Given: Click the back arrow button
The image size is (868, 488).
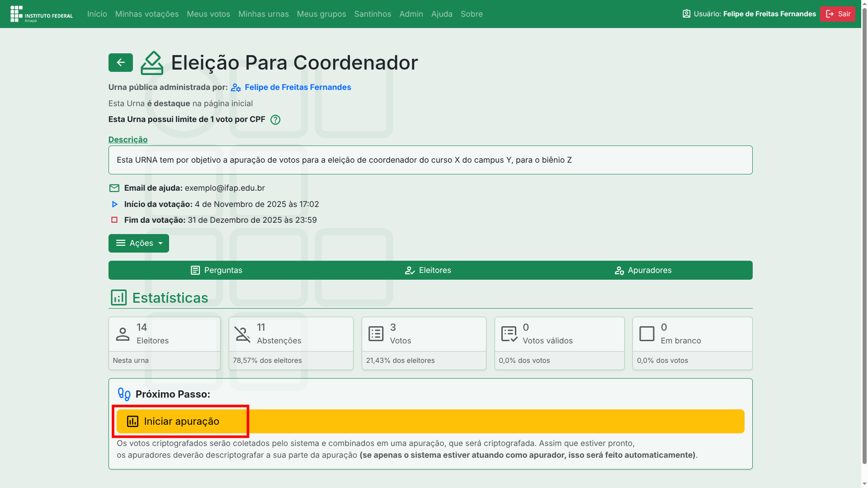Looking at the screenshot, I should tap(120, 63).
